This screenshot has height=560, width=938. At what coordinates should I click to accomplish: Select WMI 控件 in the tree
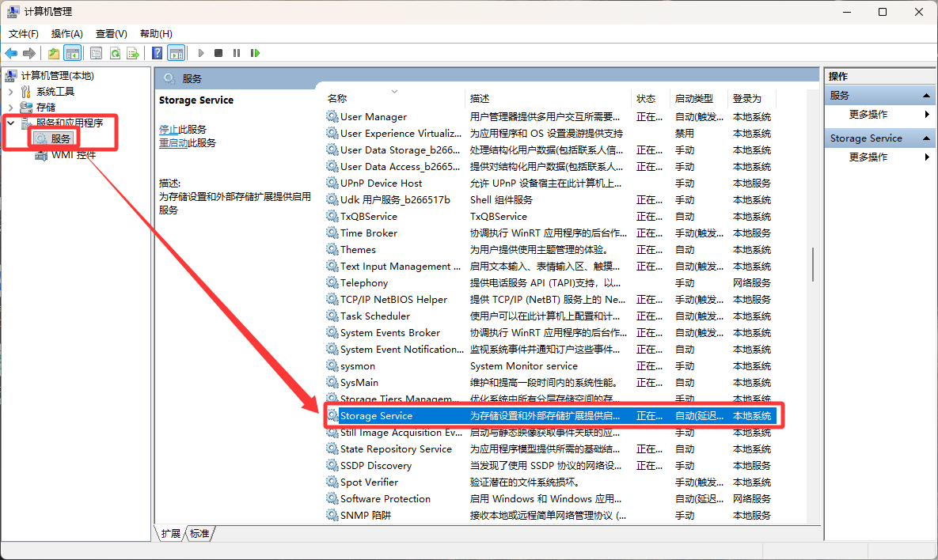pyautogui.click(x=73, y=155)
